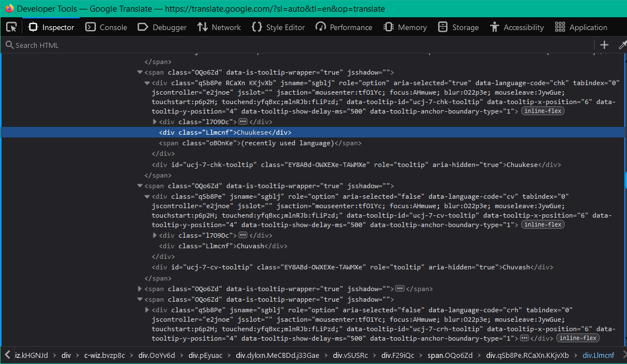627x364 pixels.
Task: Open the Network panel
Action: tap(219, 27)
